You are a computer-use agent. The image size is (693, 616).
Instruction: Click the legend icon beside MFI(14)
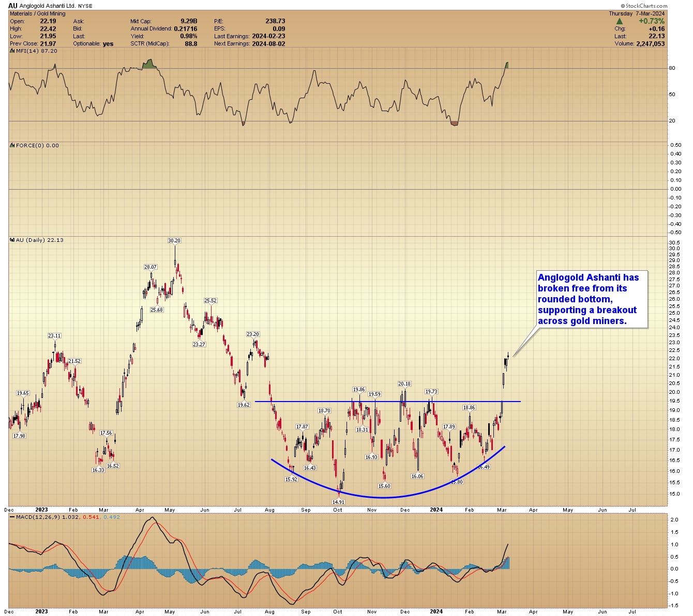pos(12,51)
